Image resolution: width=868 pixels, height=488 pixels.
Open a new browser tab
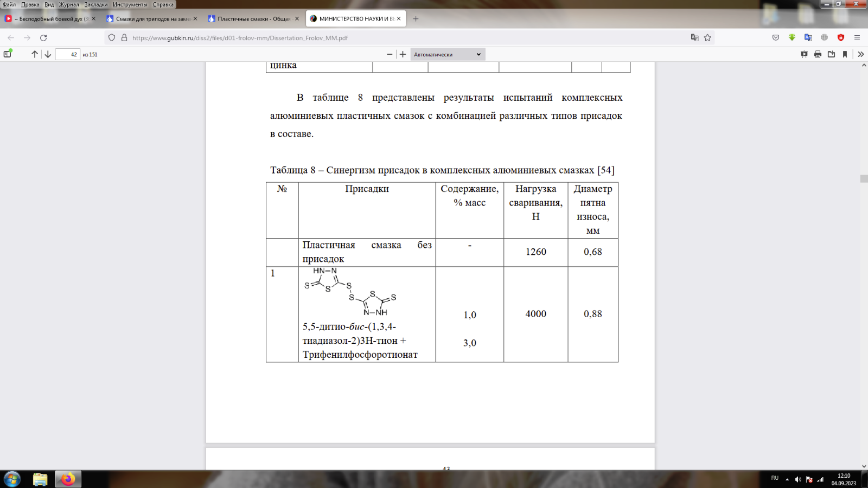[x=416, y=18]
